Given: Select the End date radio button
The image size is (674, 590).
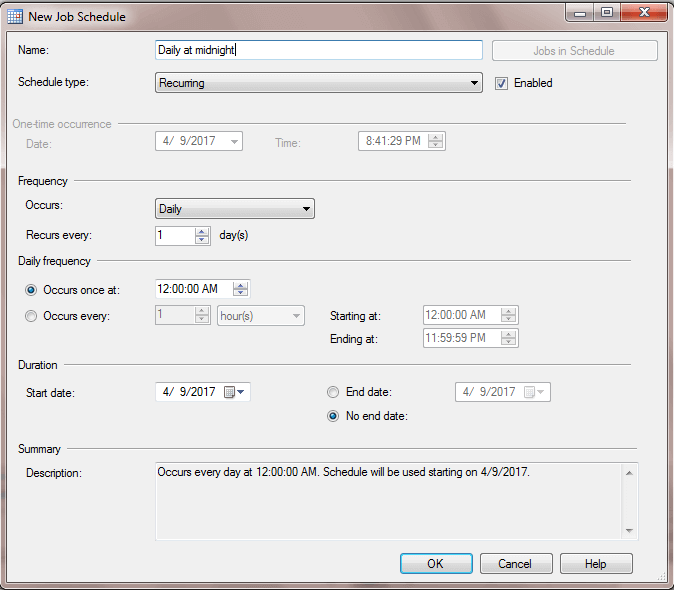Looking at the screenshot, I should (x=333, y=392).
